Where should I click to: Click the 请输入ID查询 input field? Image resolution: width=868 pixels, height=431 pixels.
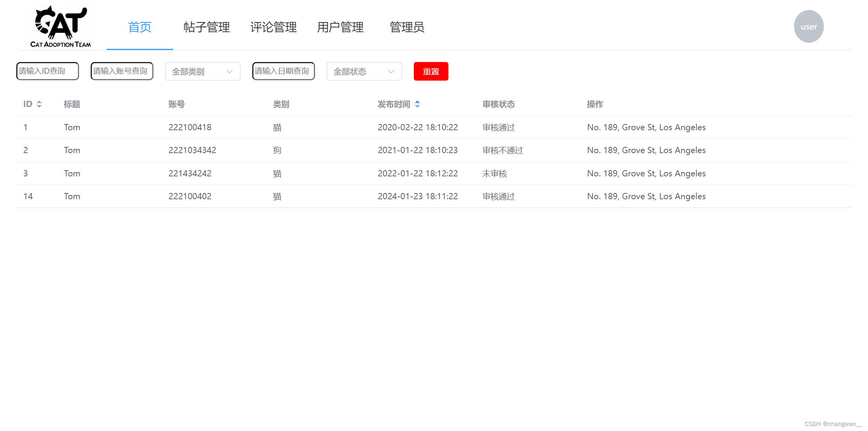[47, 71]
